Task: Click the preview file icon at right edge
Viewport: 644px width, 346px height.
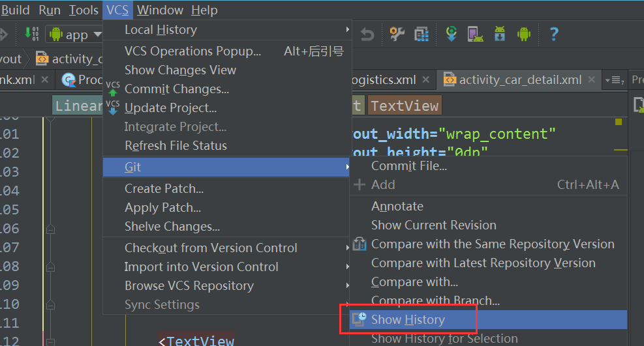Action: pos(638,106)
